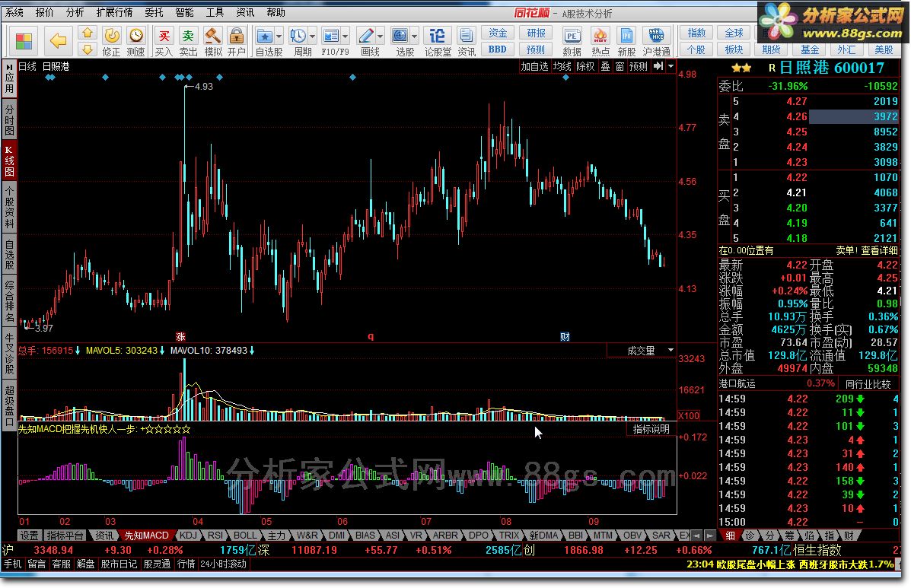Screen dimensions: 911x588
Task: Click the two-star rating next to 日照港
Action: [x=741, y=68]
